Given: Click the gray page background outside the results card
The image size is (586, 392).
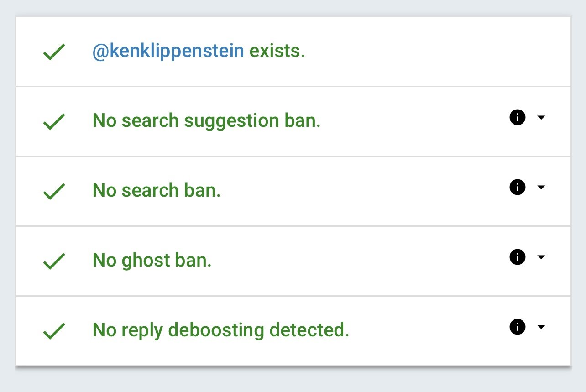Looking at the screenshot, I should click(x=292, y=380).
